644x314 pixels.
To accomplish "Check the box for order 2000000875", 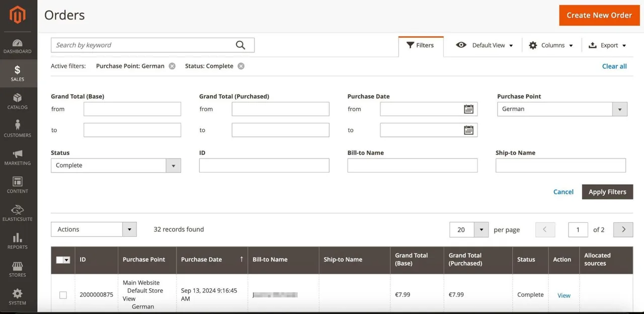I will [63, 295].
